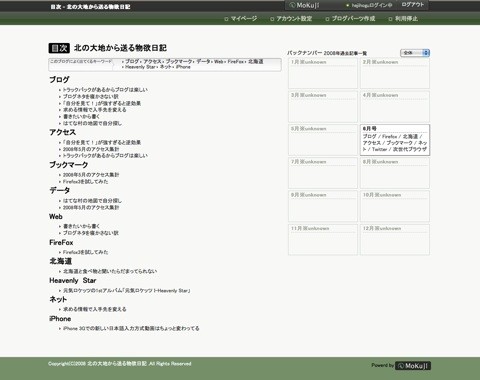Screen dimensions: 480x380
Task: Click the アクセス keyword link in the keyword box
Action: [x=152, y=62]
